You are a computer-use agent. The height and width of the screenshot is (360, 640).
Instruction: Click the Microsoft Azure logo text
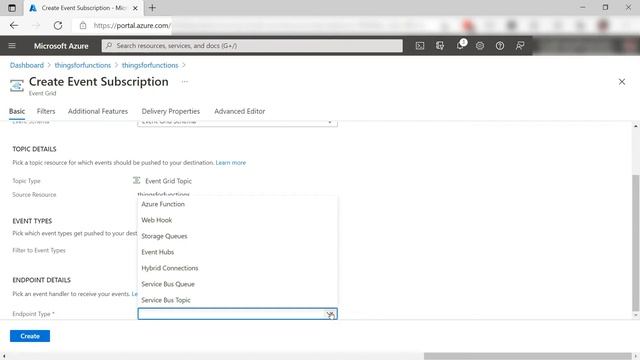[x=61, y=46]
